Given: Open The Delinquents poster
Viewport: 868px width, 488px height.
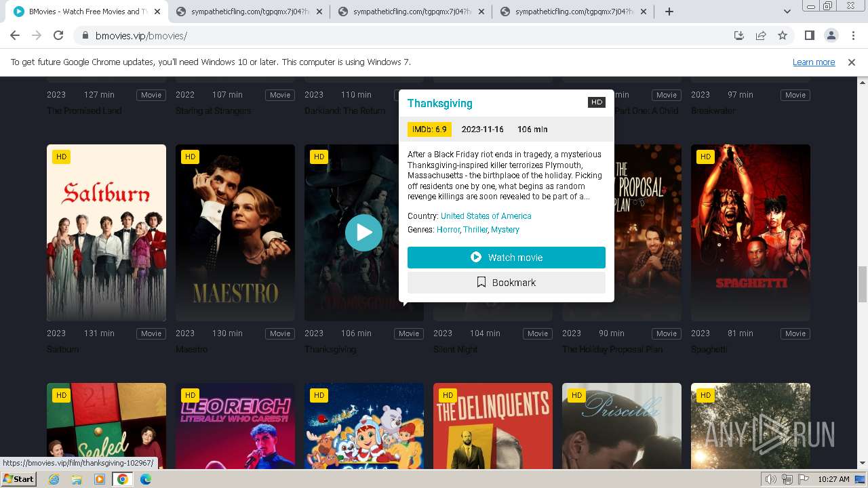Looking at the screenshot, I should (493, 426).
